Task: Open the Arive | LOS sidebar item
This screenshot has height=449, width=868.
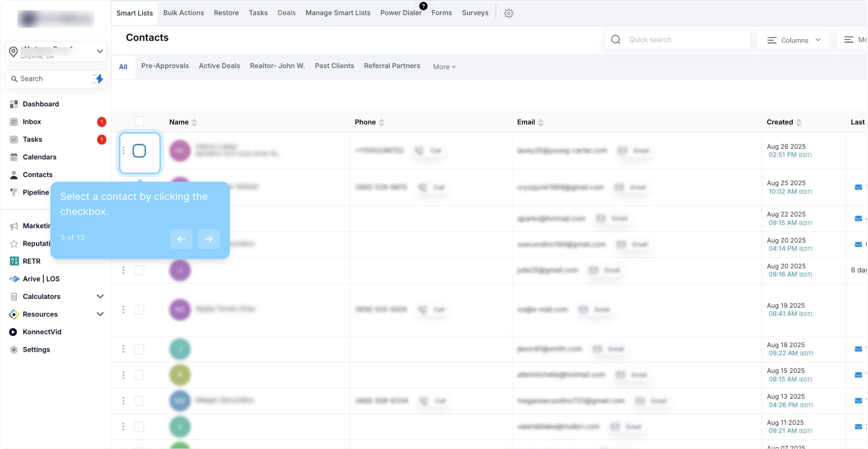Action: click(x=41, y=279)
